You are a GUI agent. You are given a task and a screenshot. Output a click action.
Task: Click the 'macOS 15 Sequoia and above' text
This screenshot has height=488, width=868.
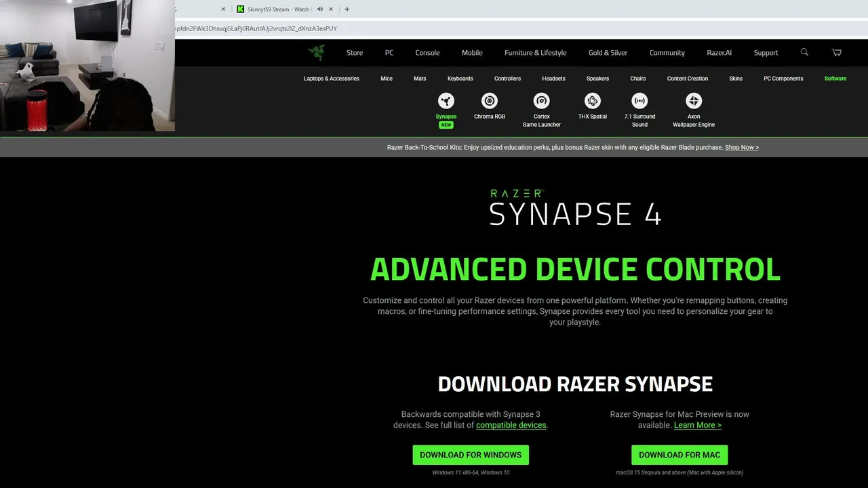[679, 472]
